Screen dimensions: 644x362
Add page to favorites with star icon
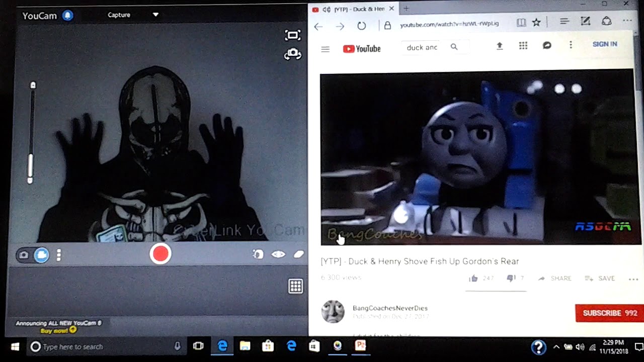536,22
